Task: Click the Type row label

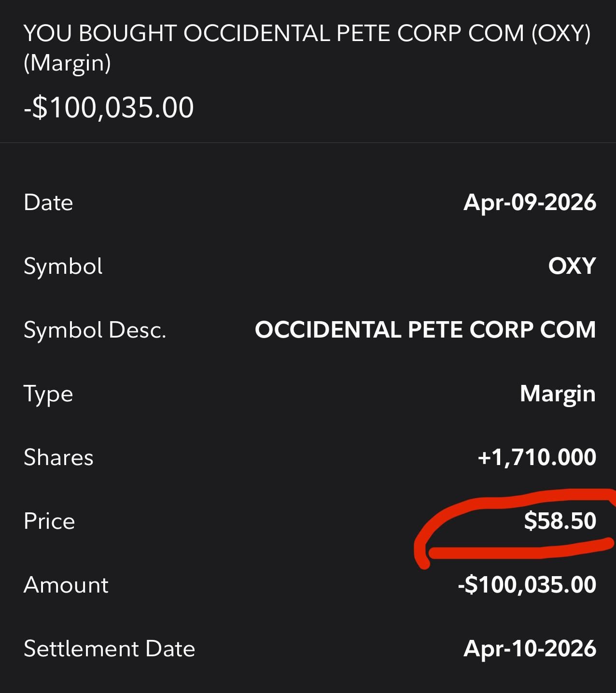Action: pos(48,394)
